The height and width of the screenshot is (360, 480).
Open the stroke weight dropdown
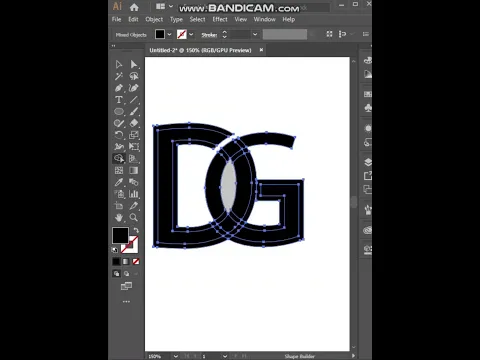pyautogui.click(x=255, y=34)
